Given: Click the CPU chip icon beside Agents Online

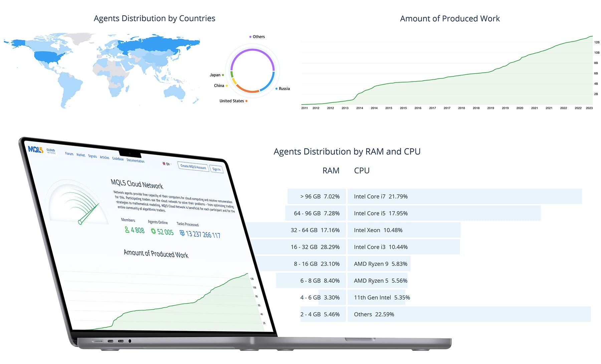Looking at the screenshot, I should point(153,231).
